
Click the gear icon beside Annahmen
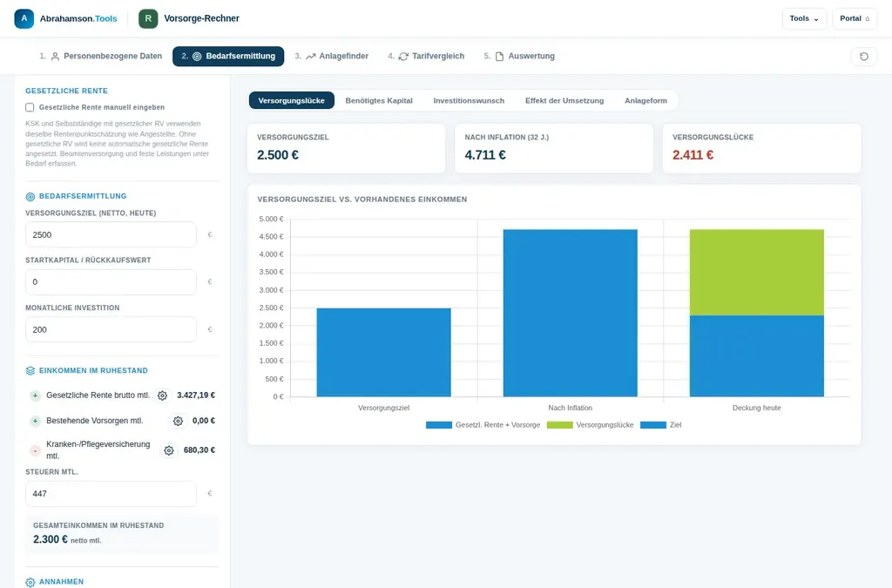[x=30, y=582]
